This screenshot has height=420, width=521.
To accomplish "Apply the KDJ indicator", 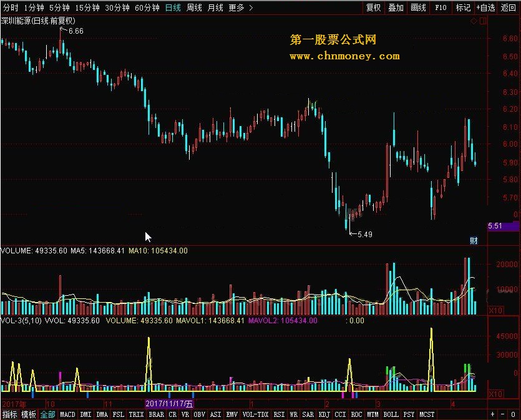I will pos(324,414).
